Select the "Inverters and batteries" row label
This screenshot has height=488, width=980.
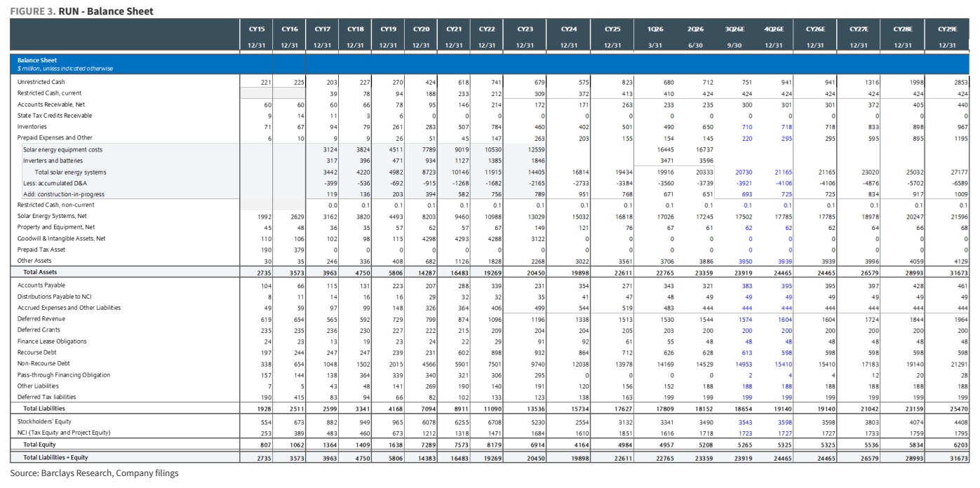(53, 161)
